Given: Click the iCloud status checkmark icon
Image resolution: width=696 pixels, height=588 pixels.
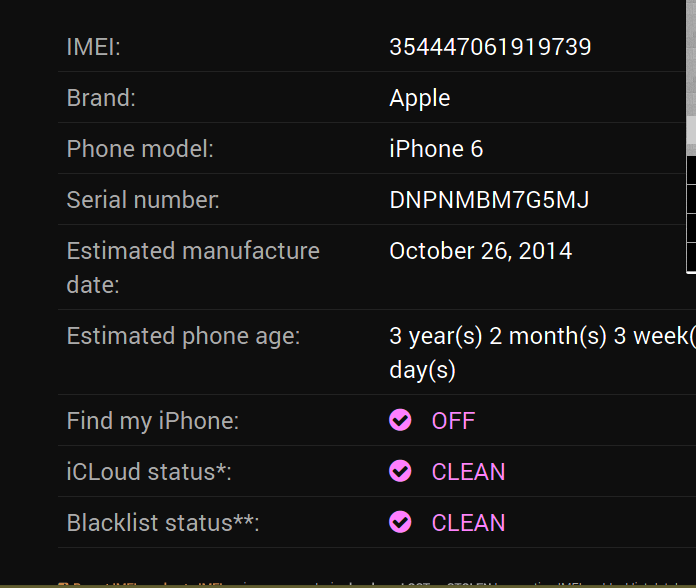Looking at the screenshot, I should coord(400,472).
